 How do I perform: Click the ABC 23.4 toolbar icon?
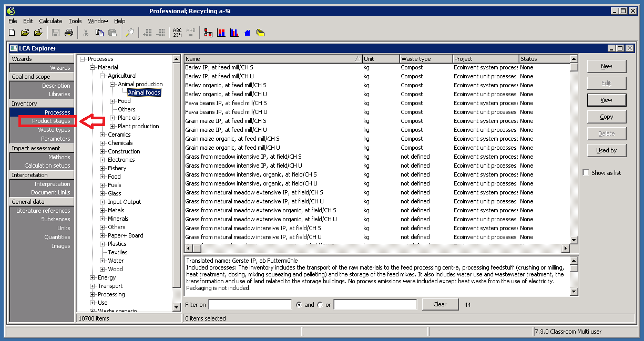click(177, 33)
